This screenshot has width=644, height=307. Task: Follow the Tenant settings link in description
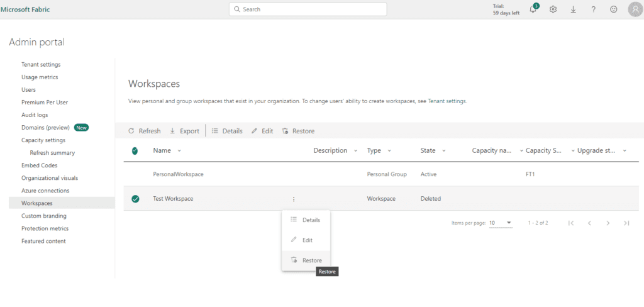447,101
